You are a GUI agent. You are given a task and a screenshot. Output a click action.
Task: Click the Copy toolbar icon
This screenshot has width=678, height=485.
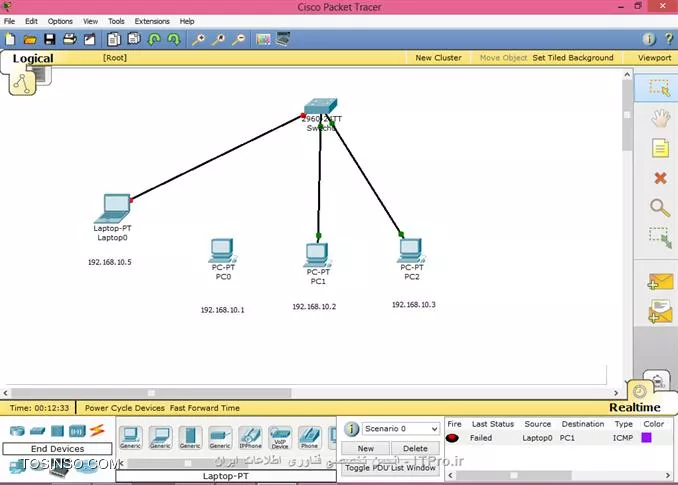click(x=114, y=40)
